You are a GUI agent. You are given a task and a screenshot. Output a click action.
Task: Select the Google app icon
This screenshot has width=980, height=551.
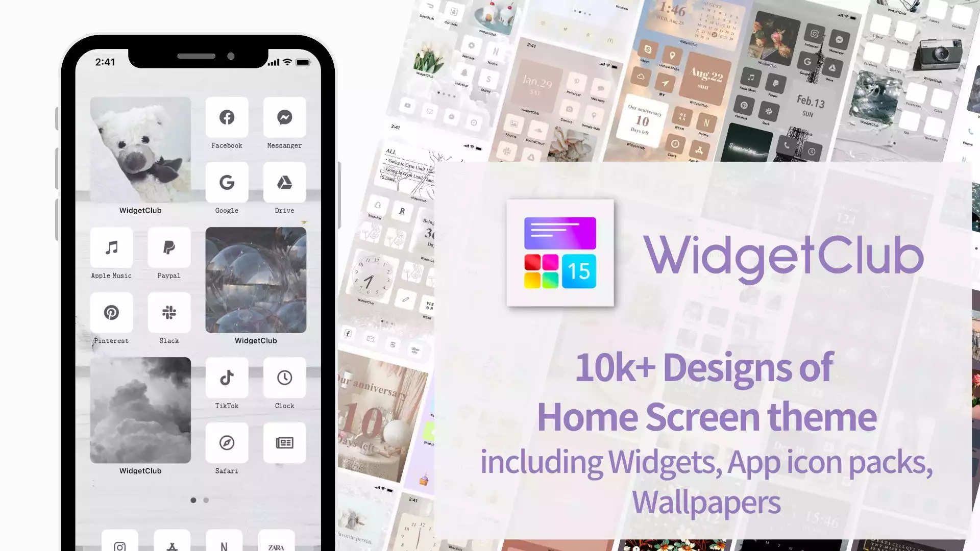pyautogui.click(x=226, y=182)
